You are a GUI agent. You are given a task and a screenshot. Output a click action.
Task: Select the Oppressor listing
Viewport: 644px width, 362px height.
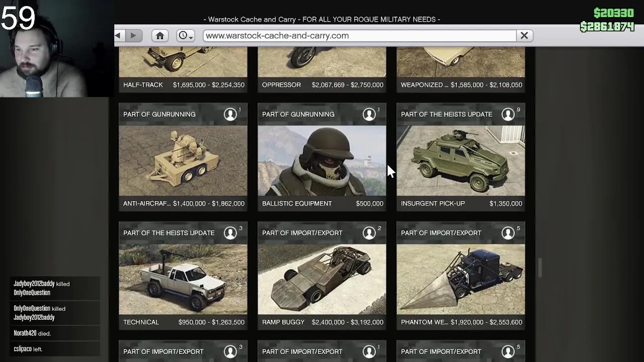click(322, 70)
